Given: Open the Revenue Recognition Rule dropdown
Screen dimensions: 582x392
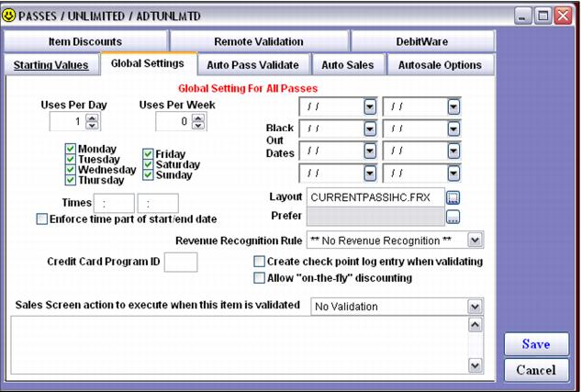Looking at the screenshot, I should coord(474,240).
